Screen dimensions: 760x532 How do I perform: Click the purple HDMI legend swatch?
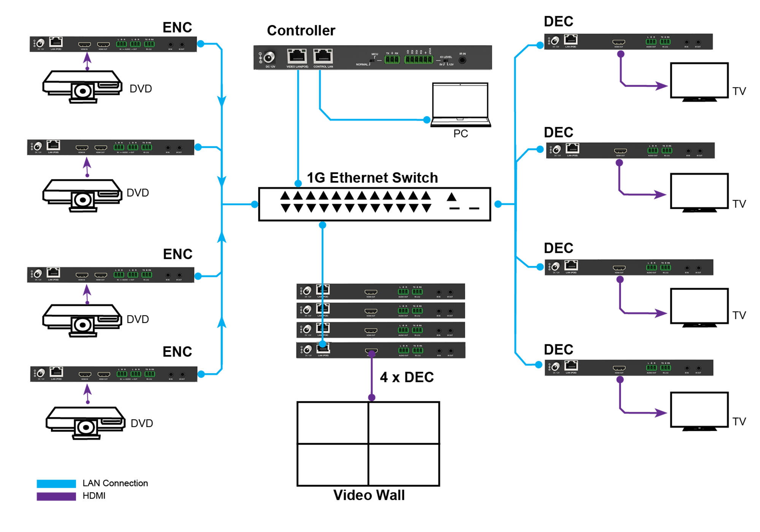(56, 496)
